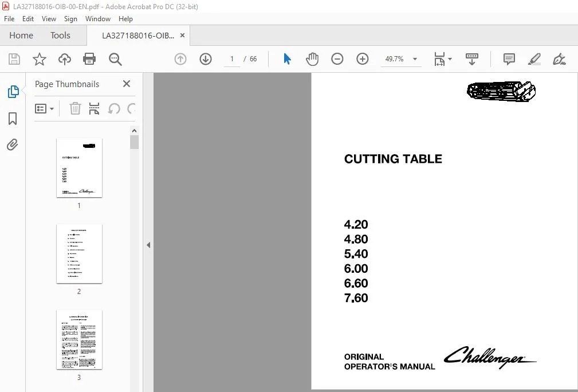Select the LA327188016-OIB document tab
The height and width of the screenshot is (392, 578).
(138, 36)
